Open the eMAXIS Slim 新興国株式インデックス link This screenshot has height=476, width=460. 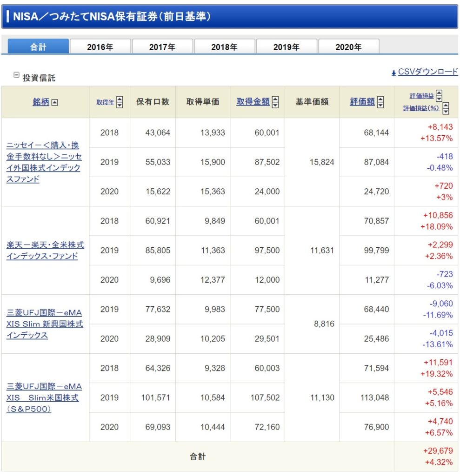[x=45, y=324]
